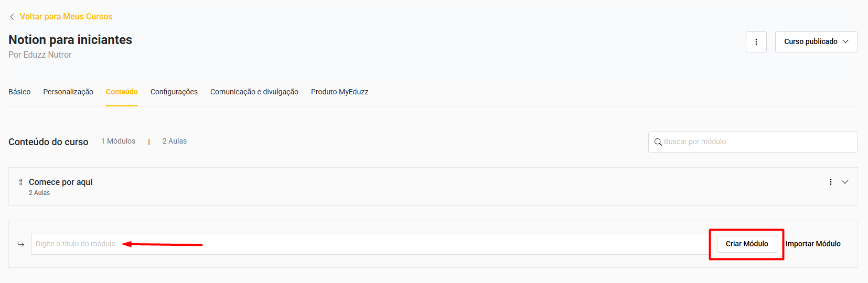Select the Comece por aqui module title
The width and height of the screenshot is (868, 283).
coord(61,182)
